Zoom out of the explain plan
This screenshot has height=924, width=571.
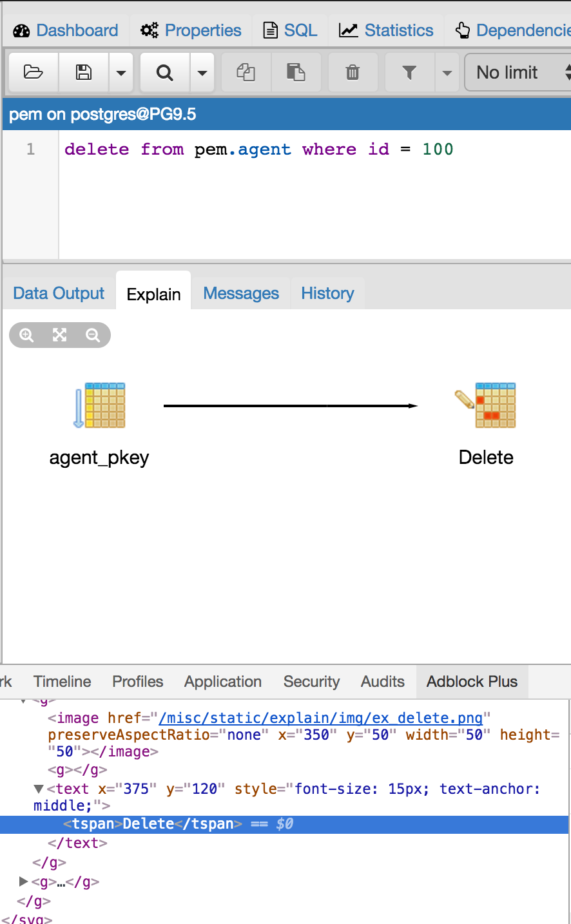tap(93, 335)
